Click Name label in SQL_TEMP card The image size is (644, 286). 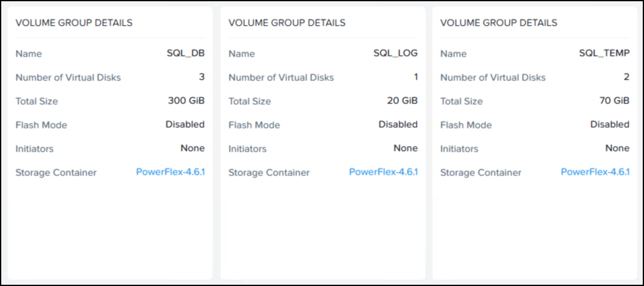[x=453, y=53]
